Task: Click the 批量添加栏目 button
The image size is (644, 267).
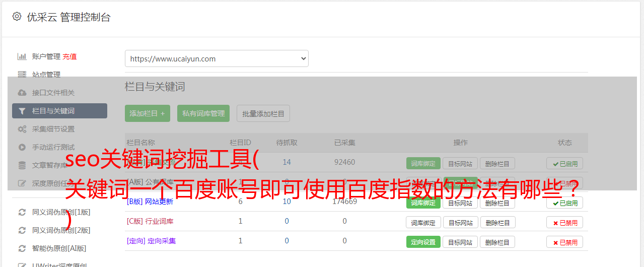Action: tap(263, 113)
